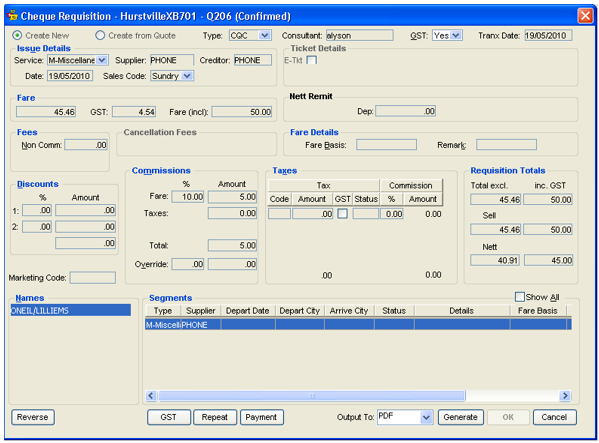Viewport: 599px width, 443px height.
Task: Click the Sell excl. field 45.46
Action: [x=495, y=230]
